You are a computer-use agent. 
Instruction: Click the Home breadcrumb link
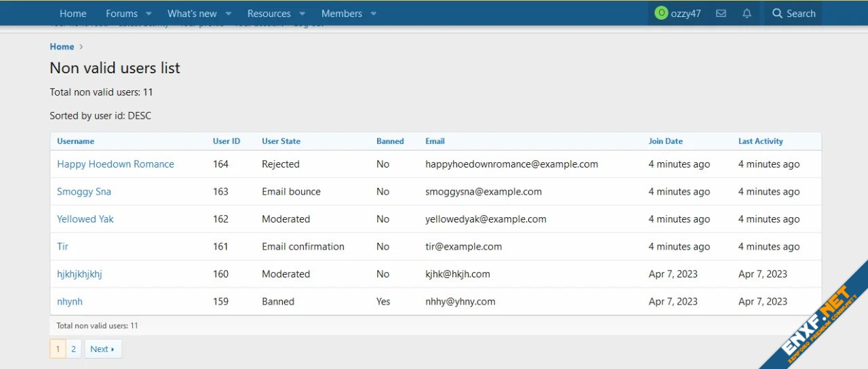[62, 47]
